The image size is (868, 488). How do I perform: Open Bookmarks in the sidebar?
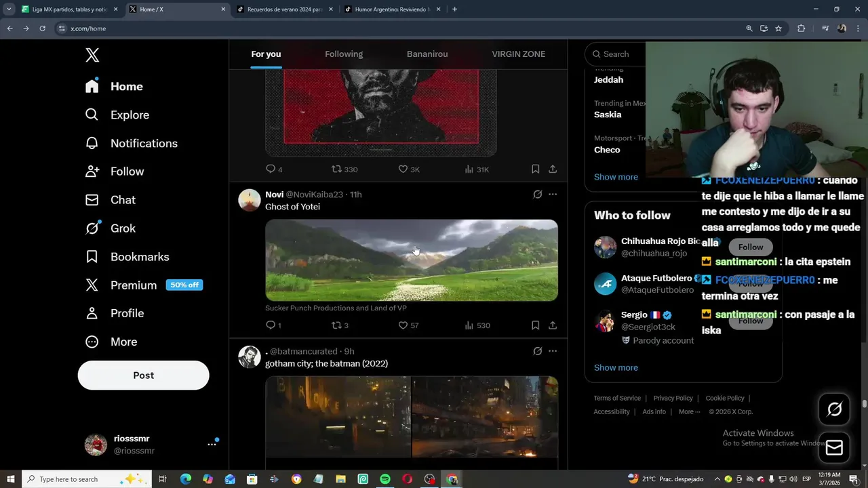tap(127, 257)
